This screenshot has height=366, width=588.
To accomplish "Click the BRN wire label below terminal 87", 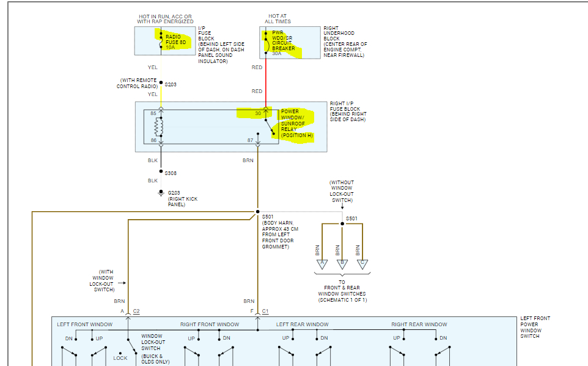I will [x=248, y=160].
